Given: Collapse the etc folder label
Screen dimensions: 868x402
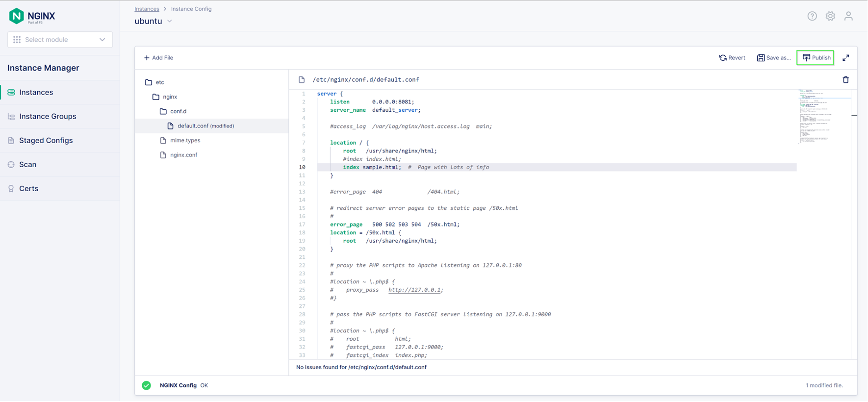Looking at the screenshot, I should pos(160,82).
